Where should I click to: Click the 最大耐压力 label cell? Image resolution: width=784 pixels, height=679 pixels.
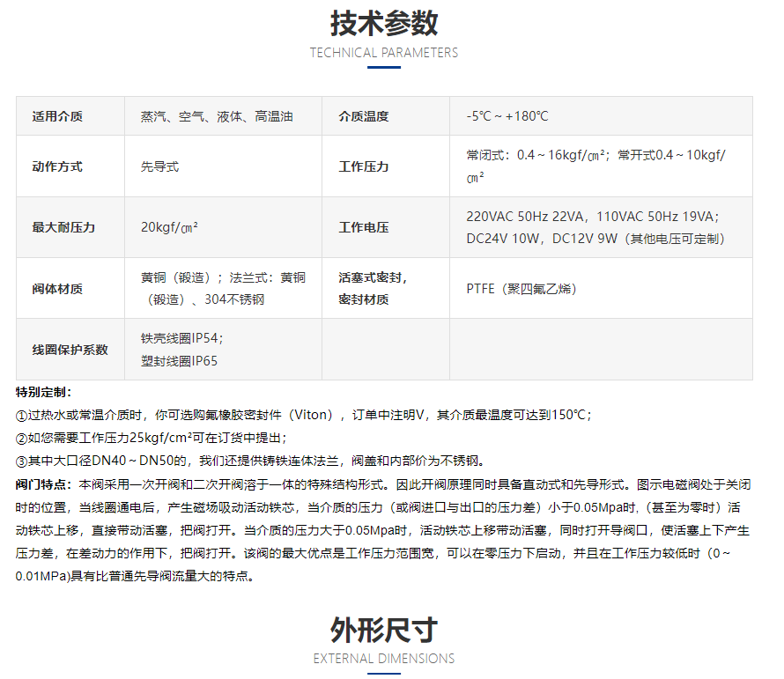[63, 227]
